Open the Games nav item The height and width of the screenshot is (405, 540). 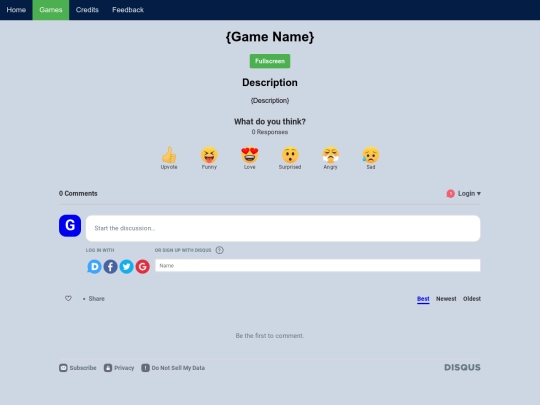pos(51,10)
